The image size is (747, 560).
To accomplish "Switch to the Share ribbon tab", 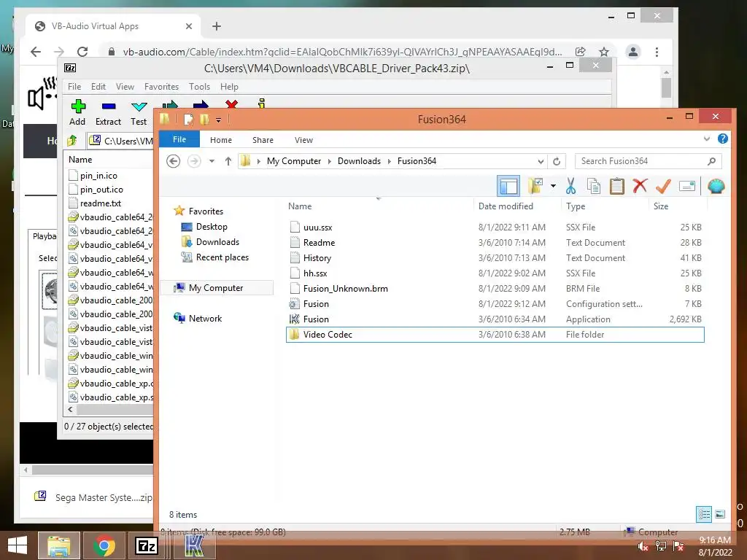I will click(263, 140).
